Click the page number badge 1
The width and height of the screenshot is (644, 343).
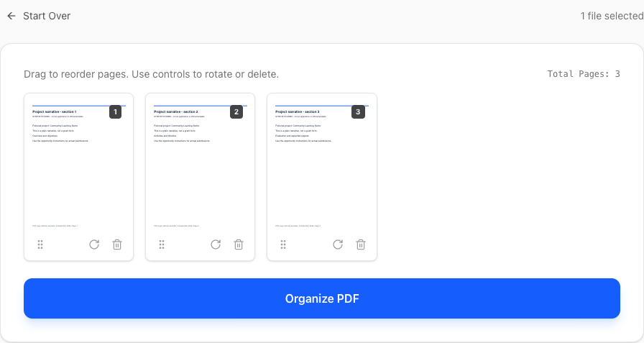pos(116,111)
